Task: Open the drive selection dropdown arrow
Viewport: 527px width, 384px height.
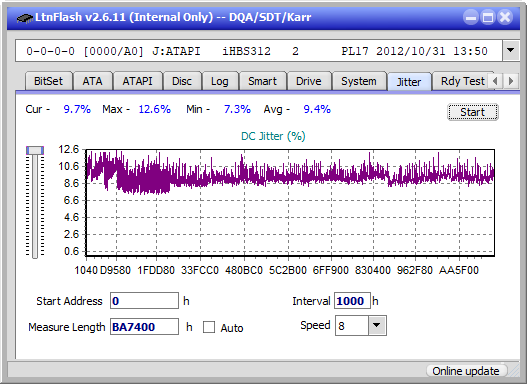Action: click(x=511, y=50)
